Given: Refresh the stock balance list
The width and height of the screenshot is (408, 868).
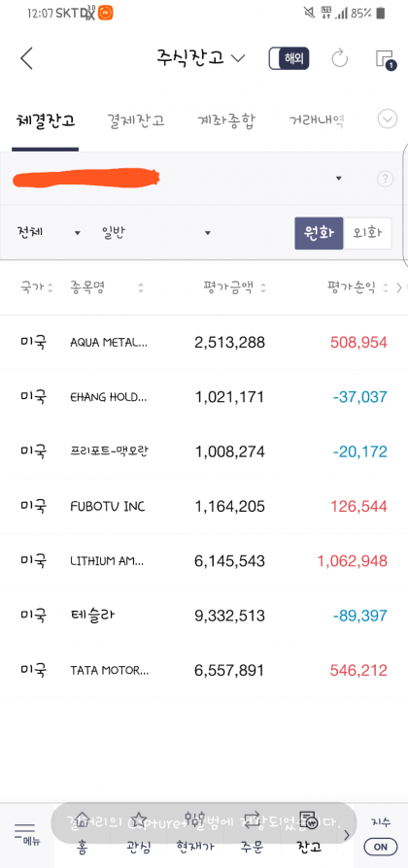Looking at the screenshot, I should click(339, 58).
